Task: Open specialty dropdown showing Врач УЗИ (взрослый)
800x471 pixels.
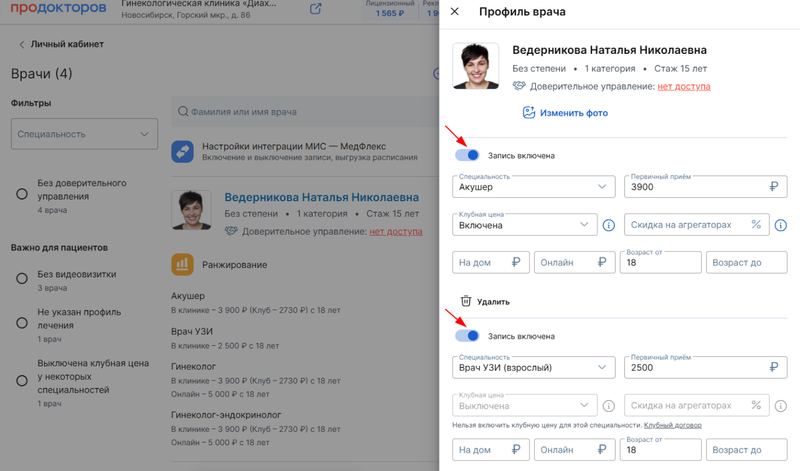Action: pos(534,367)
